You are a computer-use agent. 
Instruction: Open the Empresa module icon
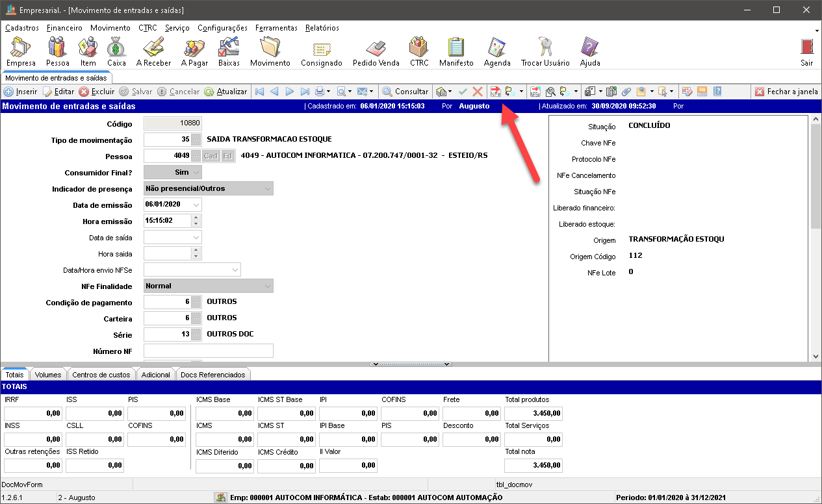(x=21, y=51)
